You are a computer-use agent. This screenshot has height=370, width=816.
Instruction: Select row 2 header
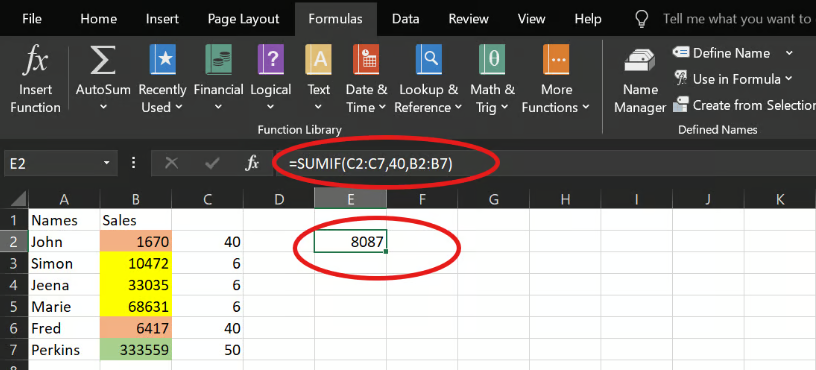click(x=14, y=241)
